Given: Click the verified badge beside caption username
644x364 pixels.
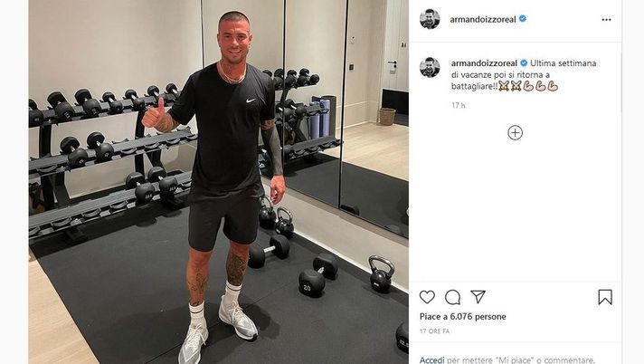Looking at the screenshot, I should 524,62.
